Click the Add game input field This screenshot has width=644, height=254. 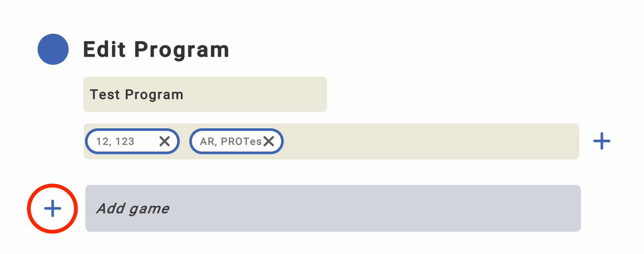tap(333, 209)
